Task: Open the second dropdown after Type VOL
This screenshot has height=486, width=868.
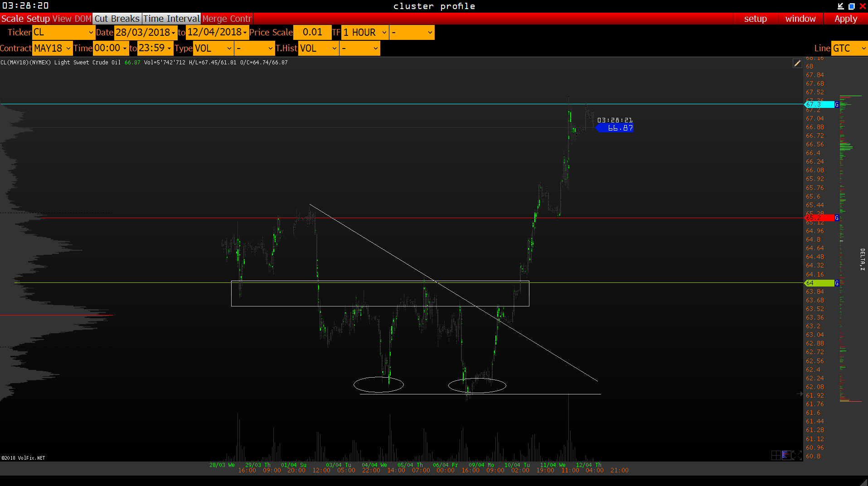Action: [255, 49]
